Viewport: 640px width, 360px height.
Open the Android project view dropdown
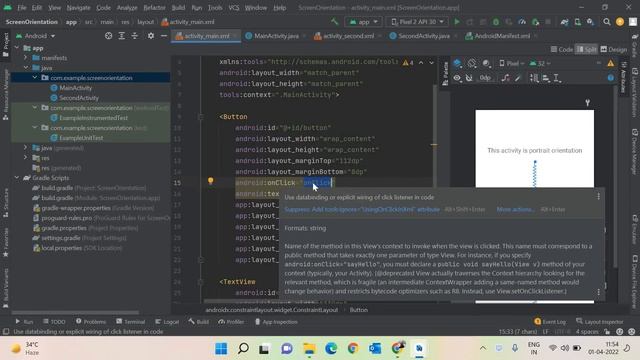pyautogui.click(x=36, y=36)
